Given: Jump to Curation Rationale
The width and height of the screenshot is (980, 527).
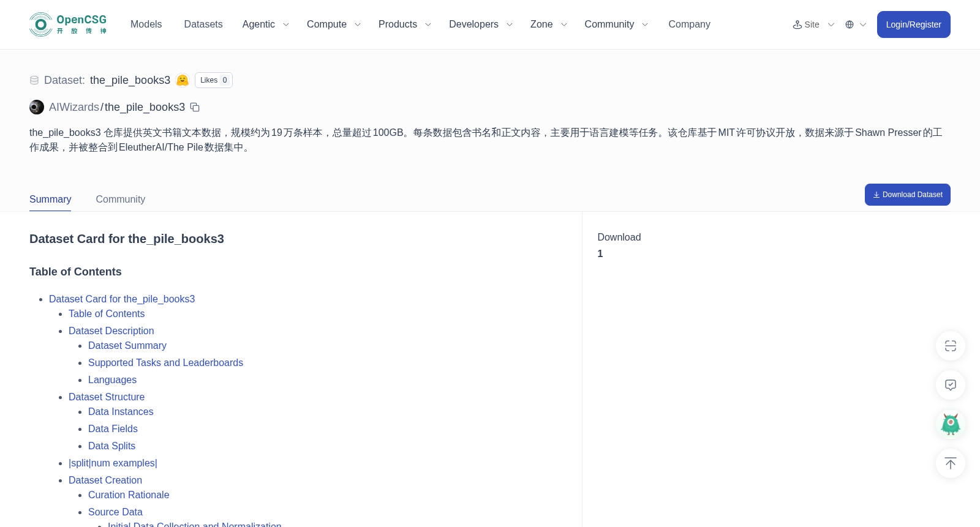Looking at the screenshot, I should tap(129, 495).
